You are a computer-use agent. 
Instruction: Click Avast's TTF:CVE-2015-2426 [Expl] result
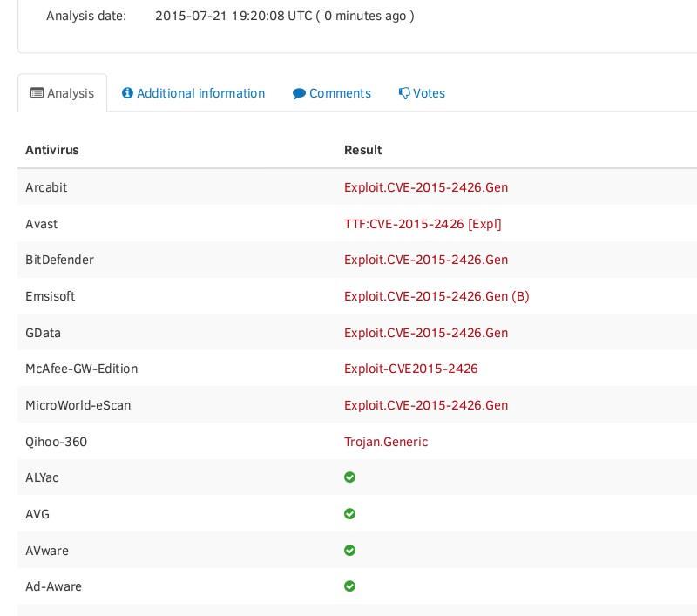423,224
